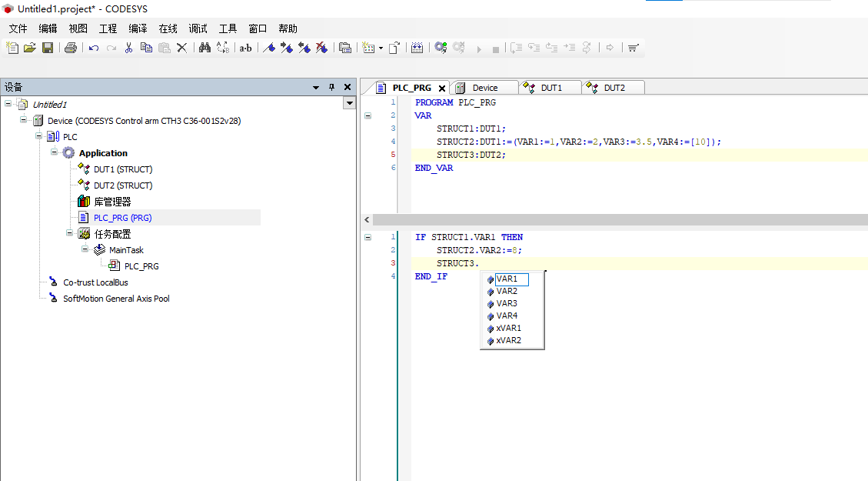The image size is (868, 481).
Task: Click the Stop square icon
Action: point(496,49)
